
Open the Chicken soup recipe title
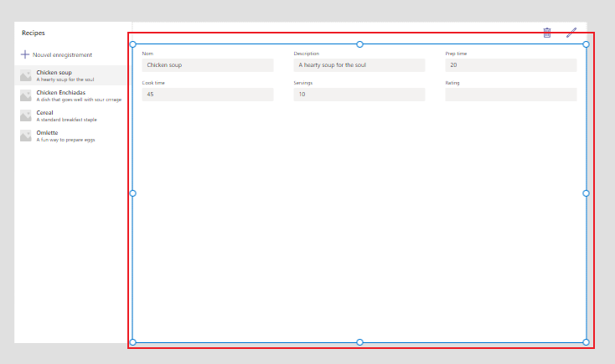pyautogui.click(x=54, y=73)
